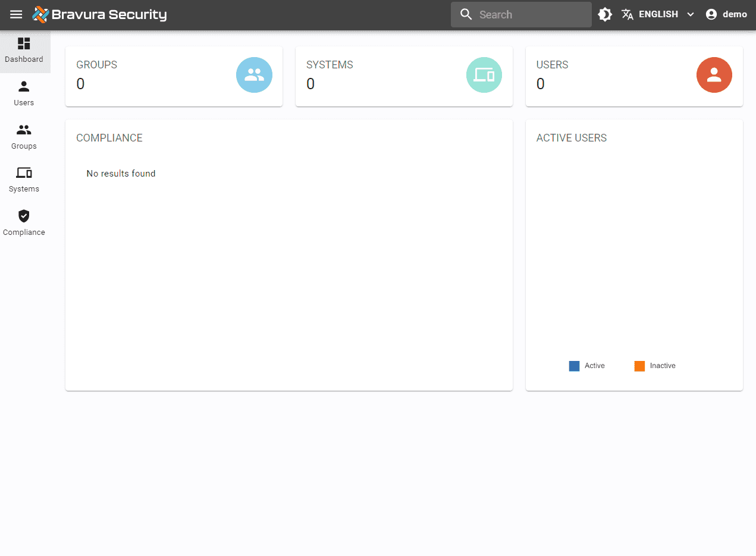Expand the ENGLISH language dropdown chevron
The width and height of the screenshot is (756, 556).
tap(690, 15)
